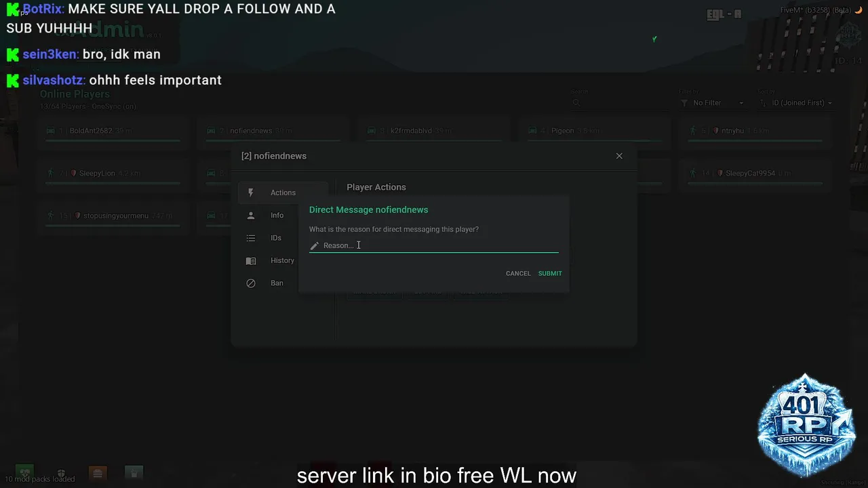
Task: Open the No Filter dropdown
Action: coord(712,103)
